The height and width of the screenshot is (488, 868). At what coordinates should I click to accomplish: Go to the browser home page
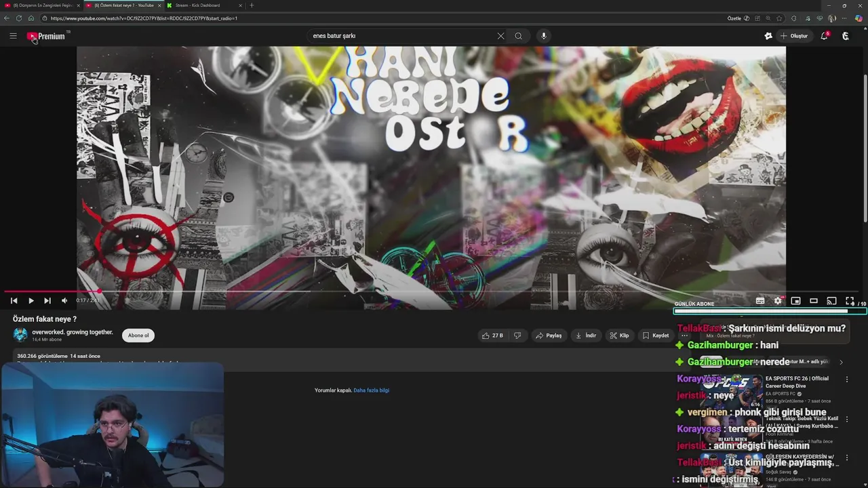click(x=31, y=18)
